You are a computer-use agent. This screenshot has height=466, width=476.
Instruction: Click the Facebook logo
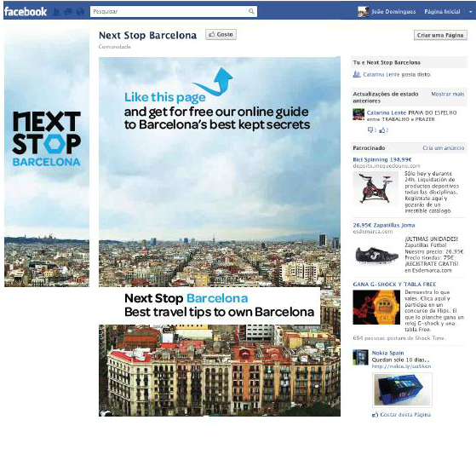tap(26, 12)
